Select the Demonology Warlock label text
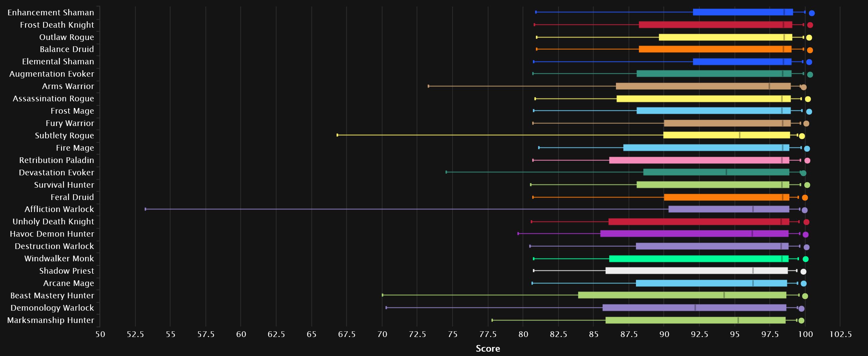Screen dimensions: 868x356 click(x=52, y=308)
